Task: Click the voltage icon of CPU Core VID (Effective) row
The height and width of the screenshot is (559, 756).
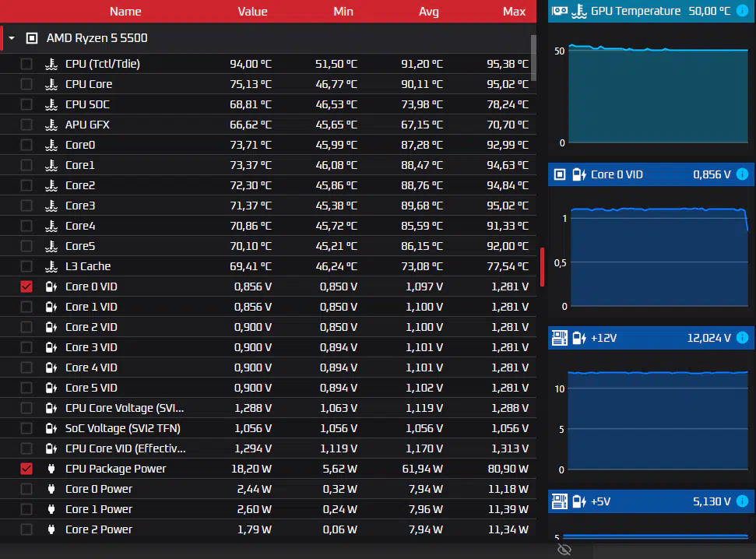Action: tap(51, 448)
